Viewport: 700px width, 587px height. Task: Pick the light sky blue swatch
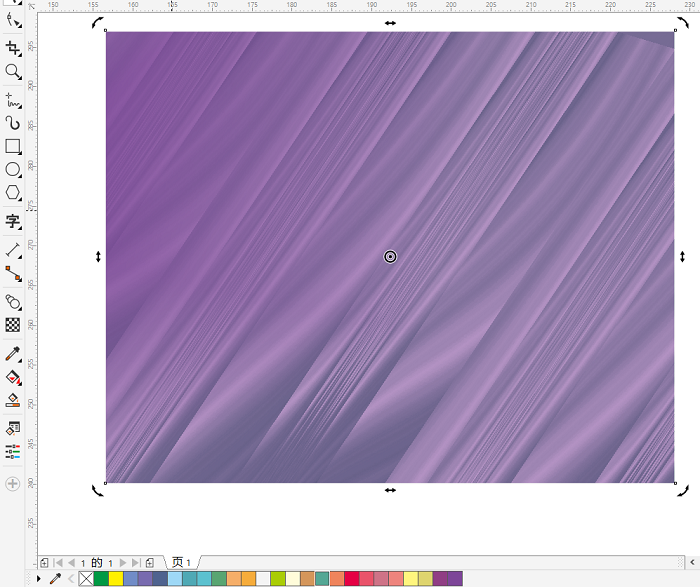click(175, 579)
